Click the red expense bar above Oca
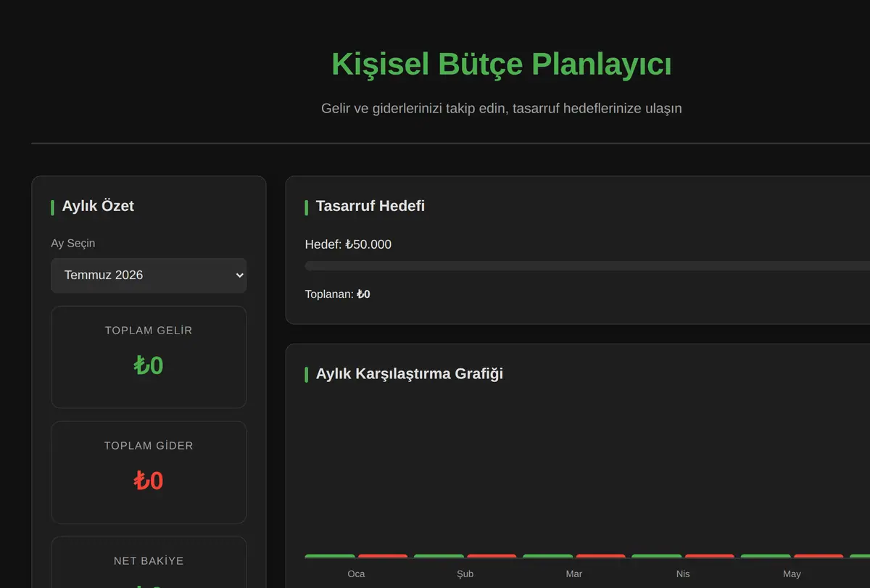The image size is (870, 588). pyautogui.click(x=383, y=556)
